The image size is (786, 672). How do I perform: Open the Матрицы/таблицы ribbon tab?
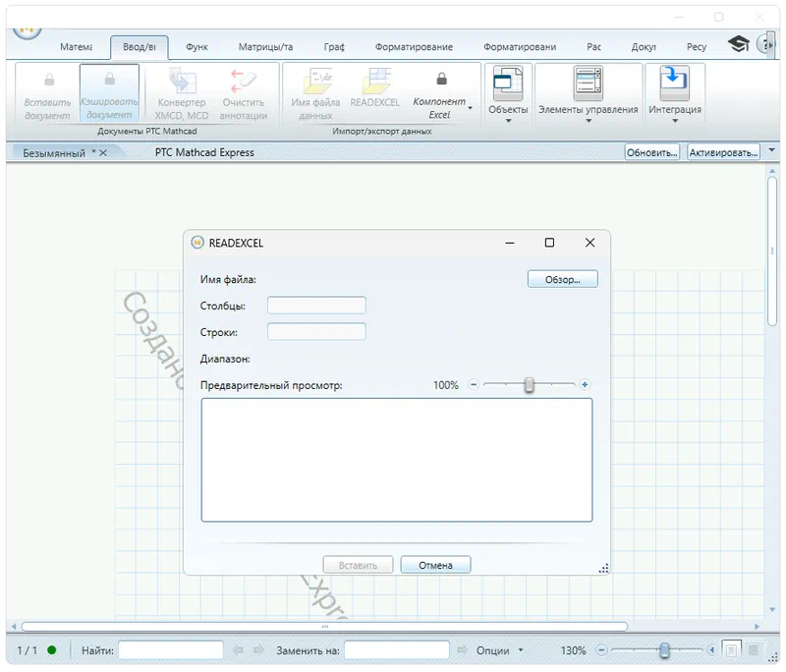click(265, 46)
